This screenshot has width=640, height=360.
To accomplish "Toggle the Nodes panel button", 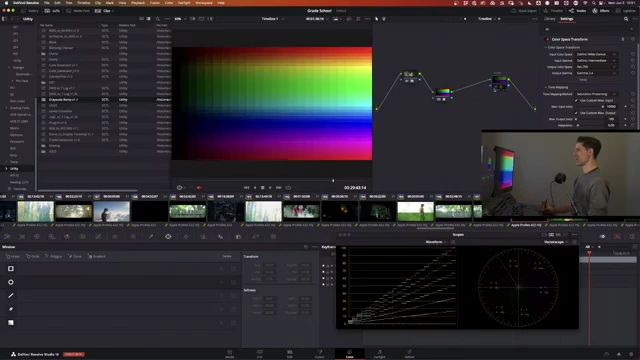I will click(578, 11).
